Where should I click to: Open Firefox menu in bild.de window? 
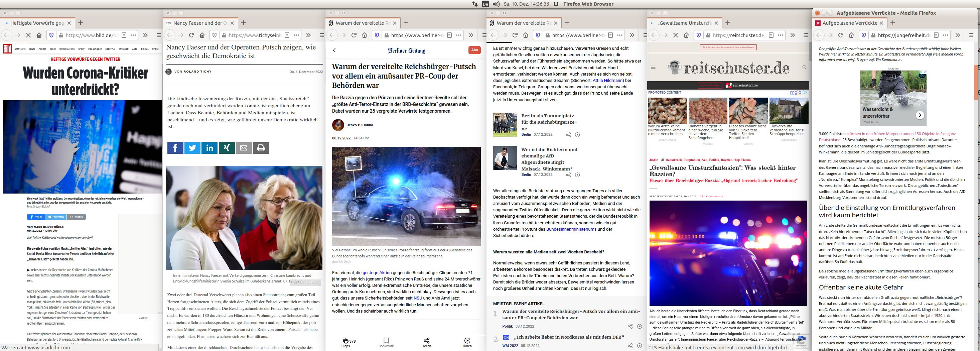(x=159, y=35)
